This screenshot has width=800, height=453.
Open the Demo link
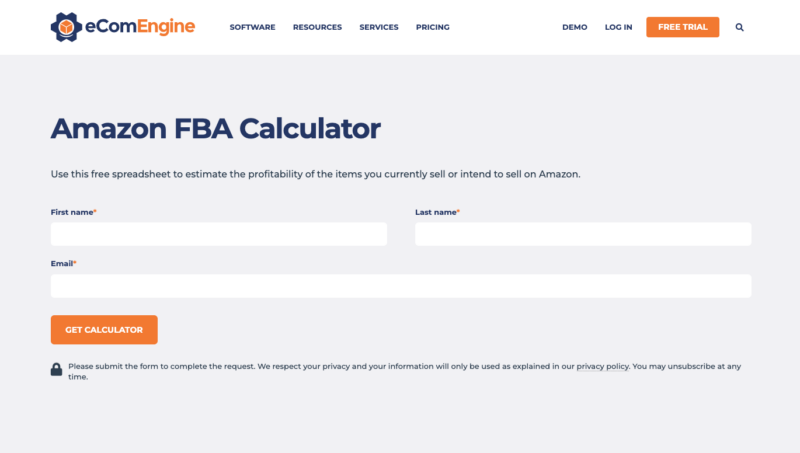pyautogui.click(x=574, y=27)
